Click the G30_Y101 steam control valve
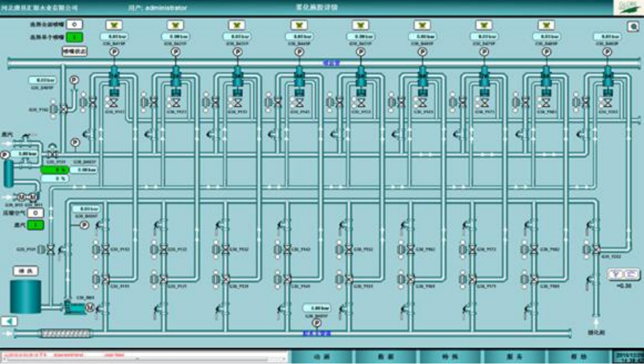644x364 pixels. tap(53, 154)
